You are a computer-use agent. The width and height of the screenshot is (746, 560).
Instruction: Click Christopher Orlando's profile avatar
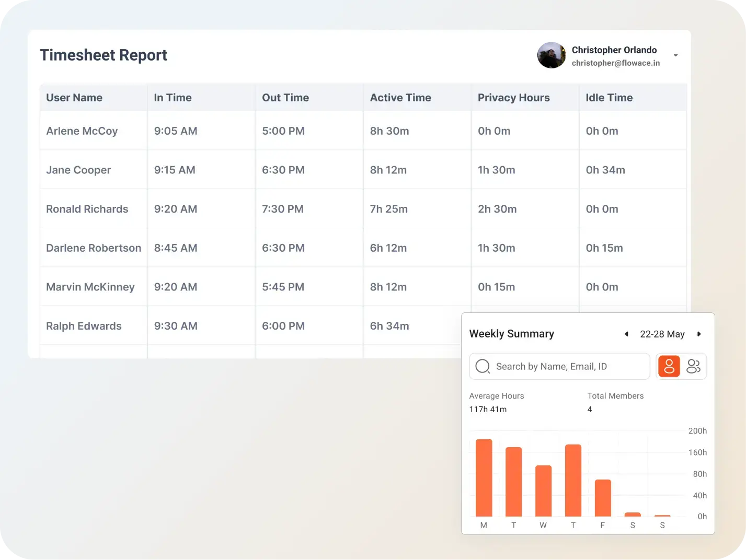click(x=552, y=55)
